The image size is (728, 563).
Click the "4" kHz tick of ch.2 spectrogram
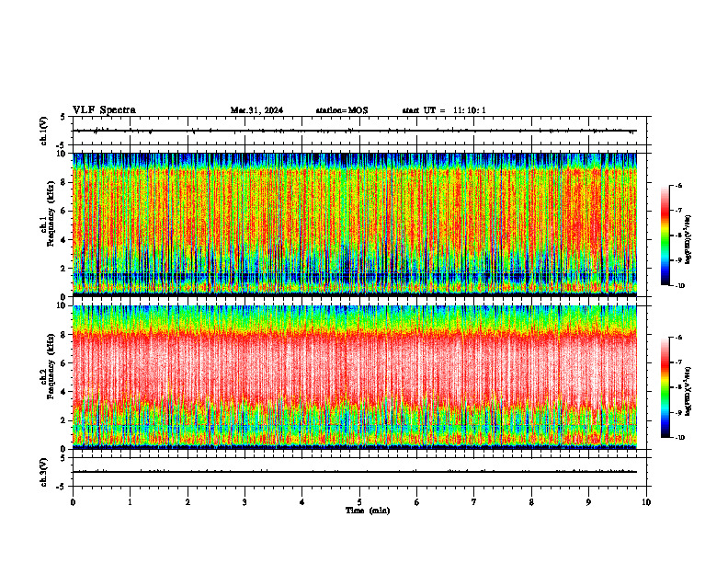click(63, 392)
